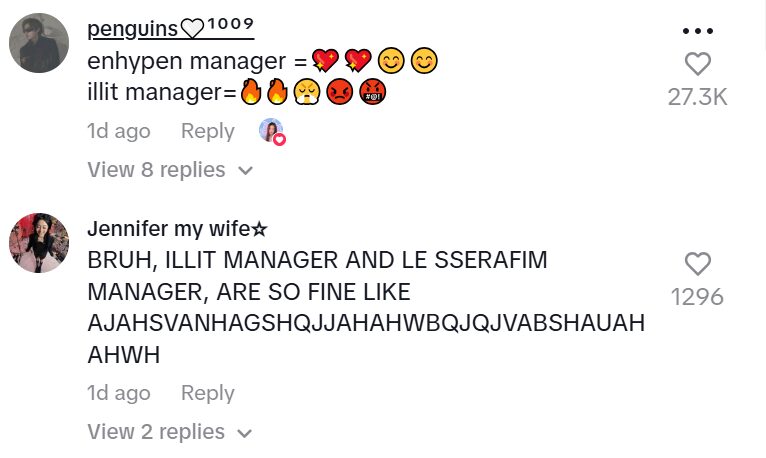Screen dimensions: 766x458
Task: Open Jennifer my wife's profile picture
Action: point(39,243)
